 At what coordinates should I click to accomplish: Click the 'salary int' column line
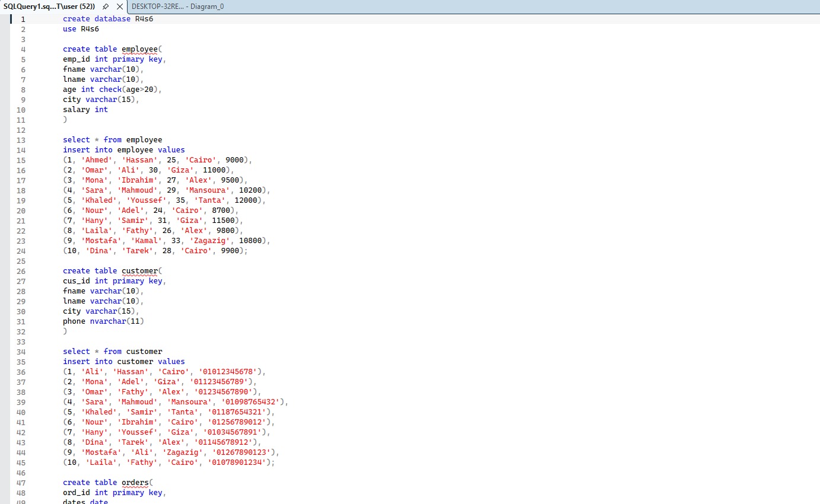(85, 110)
